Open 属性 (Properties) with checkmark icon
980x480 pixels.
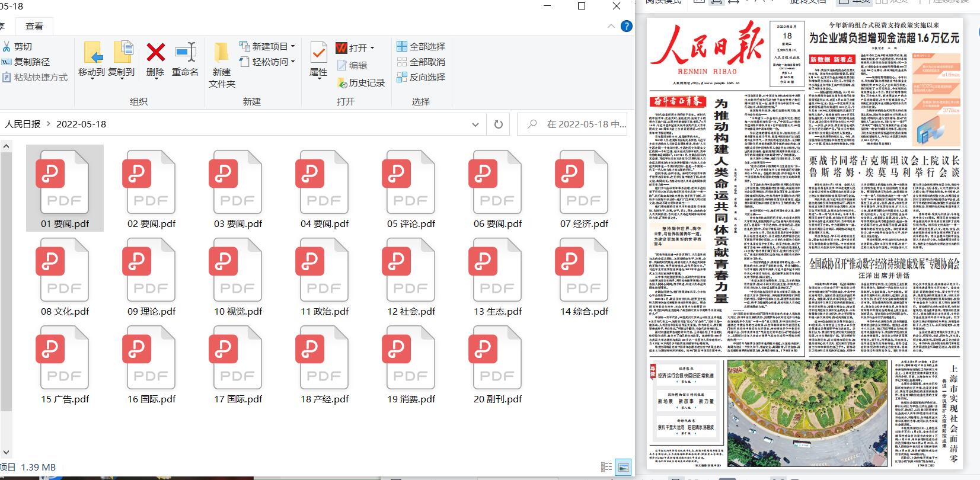tap(318, 59)
